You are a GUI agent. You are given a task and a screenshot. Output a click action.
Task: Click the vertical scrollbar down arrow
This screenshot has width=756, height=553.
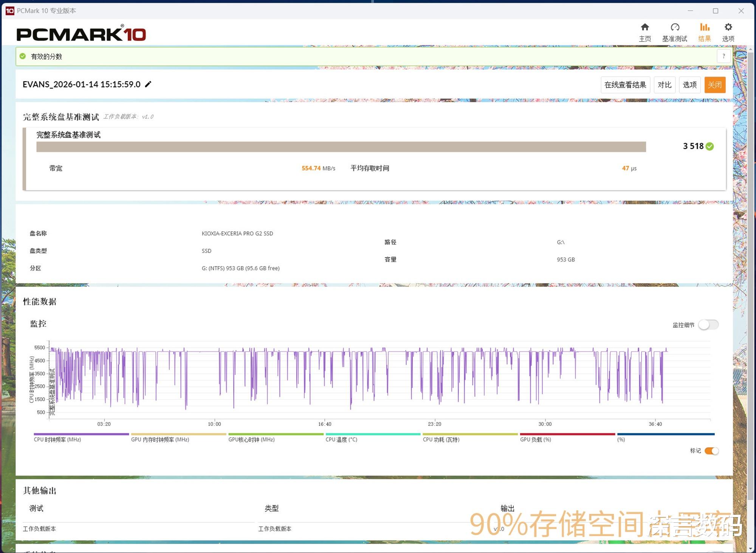tap(750, 548)
